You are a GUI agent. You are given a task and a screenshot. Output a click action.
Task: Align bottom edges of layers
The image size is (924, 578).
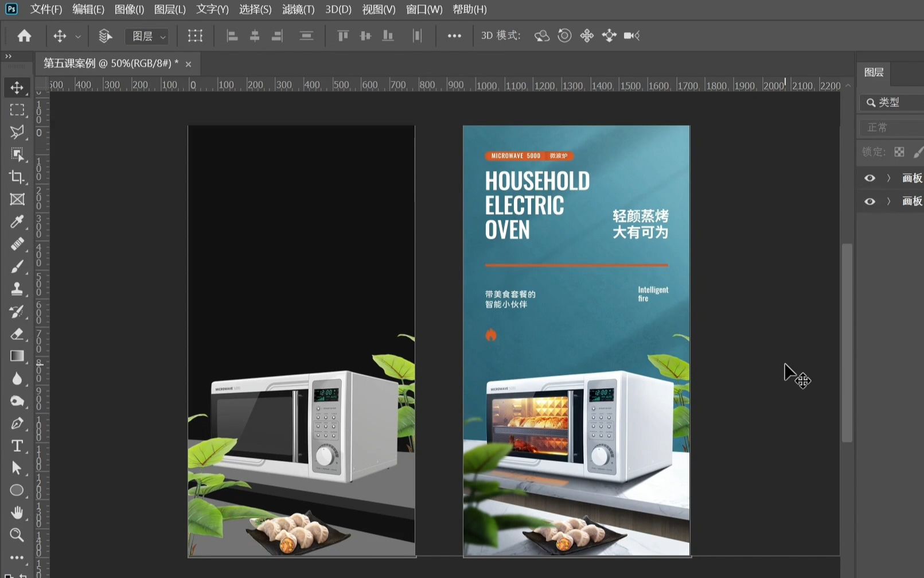388,36
